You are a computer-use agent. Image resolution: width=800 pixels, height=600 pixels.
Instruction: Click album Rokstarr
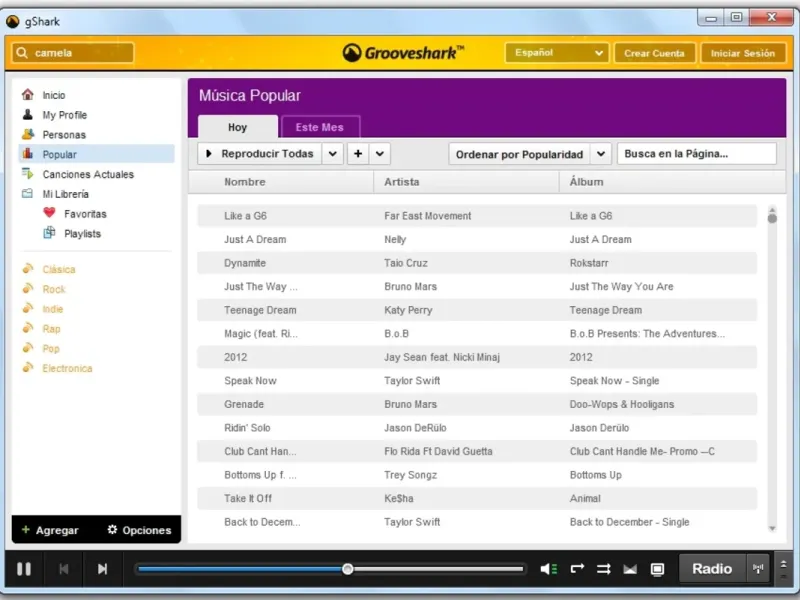589,263
